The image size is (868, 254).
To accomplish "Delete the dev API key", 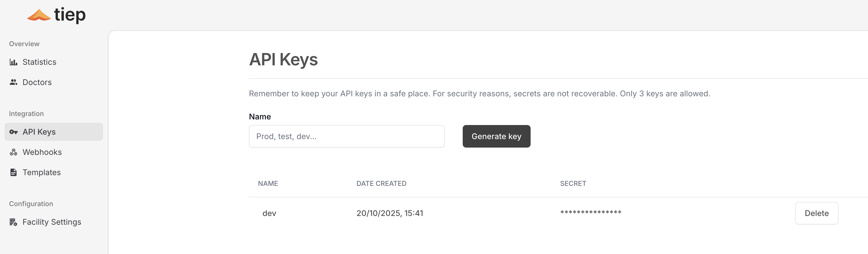I will 816,213.
